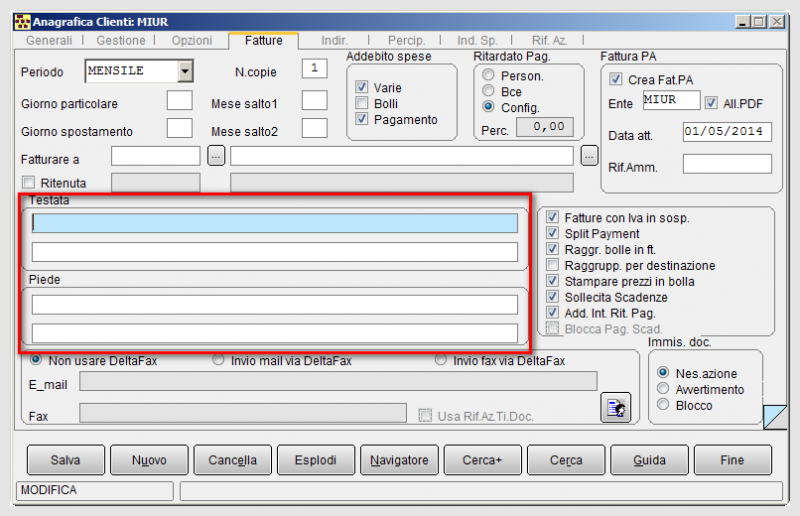Image resolution: width=800 pixels, height=516 pixels.
Task: Click the second Testata text line
Action: [x=275, y=252]
